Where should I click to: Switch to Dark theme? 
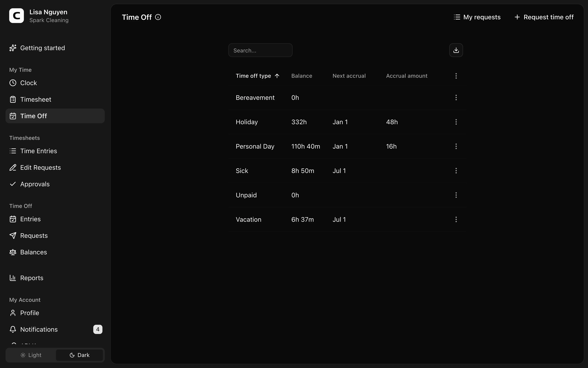point(79,355)
